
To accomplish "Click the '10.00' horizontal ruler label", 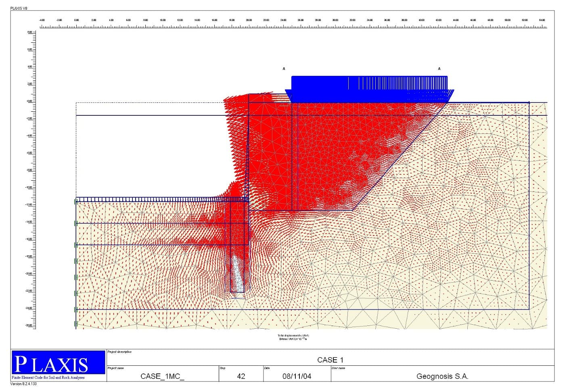I will coord(163,20).
